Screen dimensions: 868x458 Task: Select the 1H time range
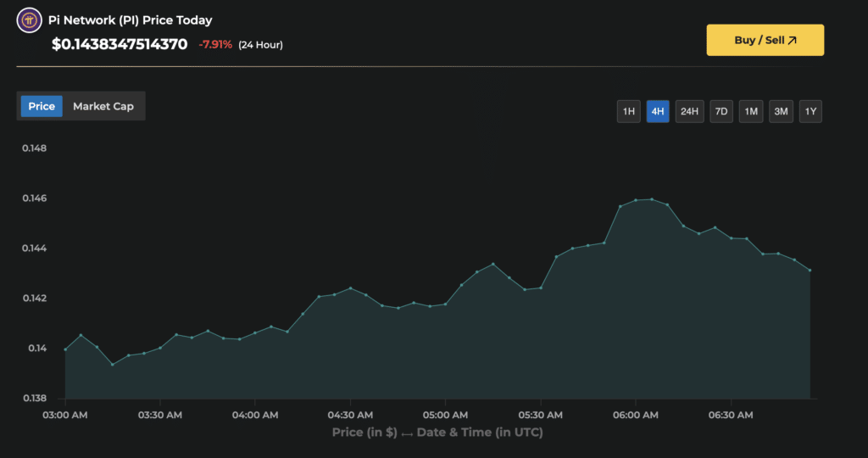629,111
